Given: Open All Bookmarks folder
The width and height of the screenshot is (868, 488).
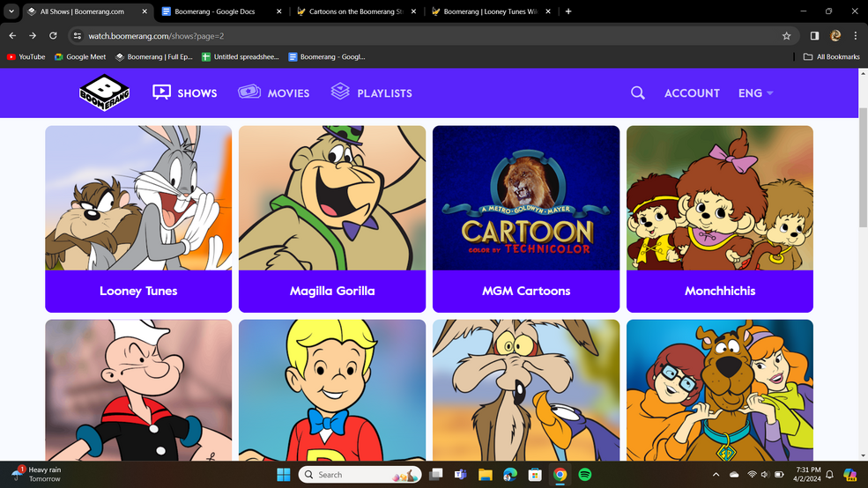Looking at the screenshot, I should coord(832,56).
